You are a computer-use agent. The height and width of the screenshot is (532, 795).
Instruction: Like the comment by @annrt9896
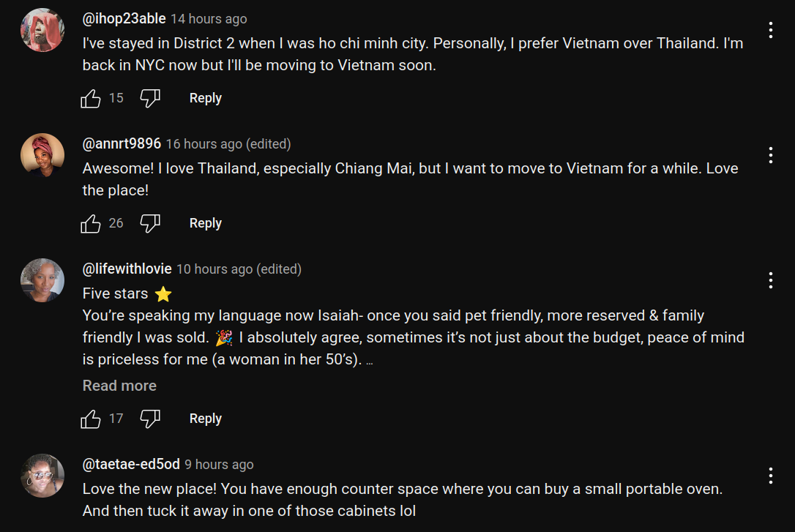91,223
